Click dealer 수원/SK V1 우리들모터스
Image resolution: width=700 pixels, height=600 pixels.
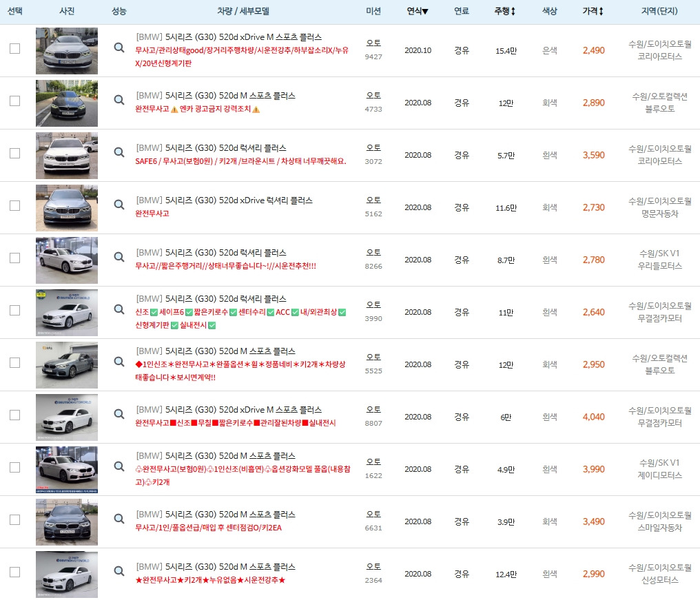660,260
